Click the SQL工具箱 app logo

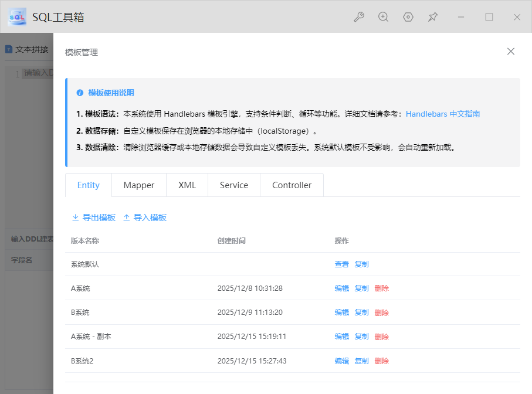tap(17, 17)
